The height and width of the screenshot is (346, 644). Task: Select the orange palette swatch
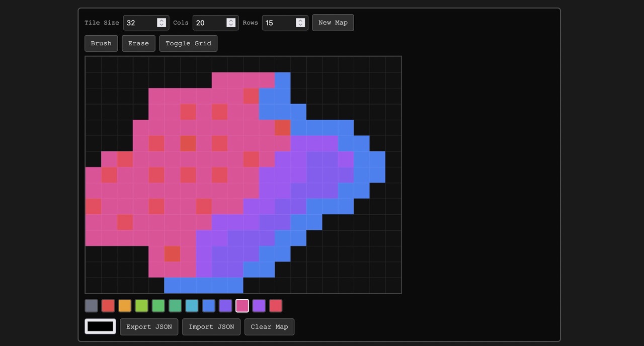(125, 305)
